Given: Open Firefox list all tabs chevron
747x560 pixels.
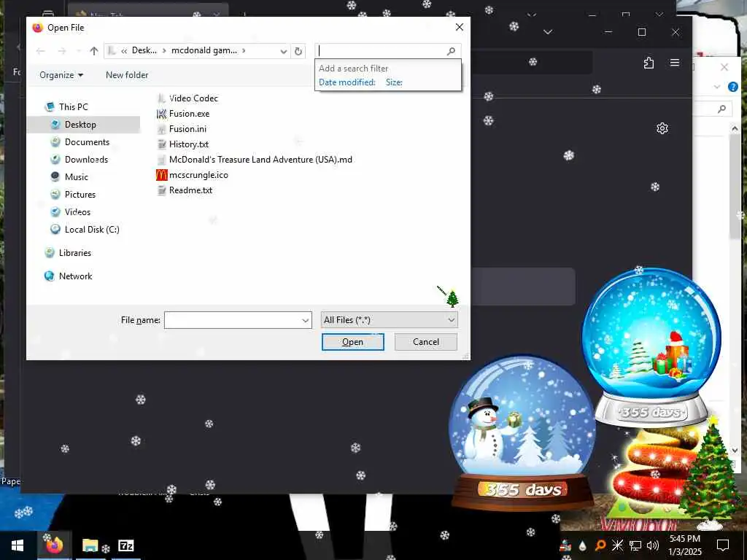Looking at the screenshot, I should pyautogui.click(x=548, y=32).
